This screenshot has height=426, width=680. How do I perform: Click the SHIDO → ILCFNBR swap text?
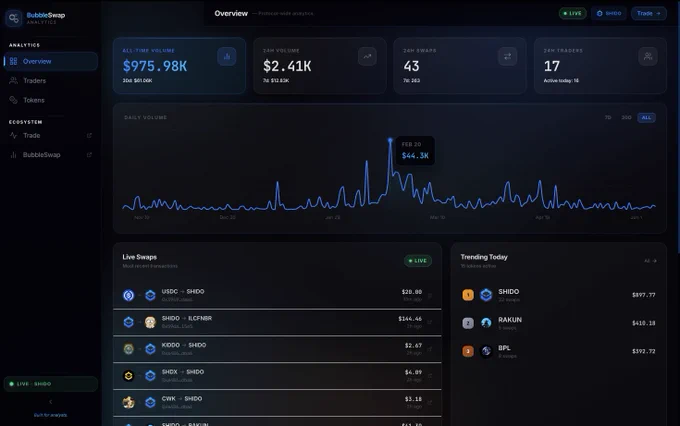pos(187,318)
